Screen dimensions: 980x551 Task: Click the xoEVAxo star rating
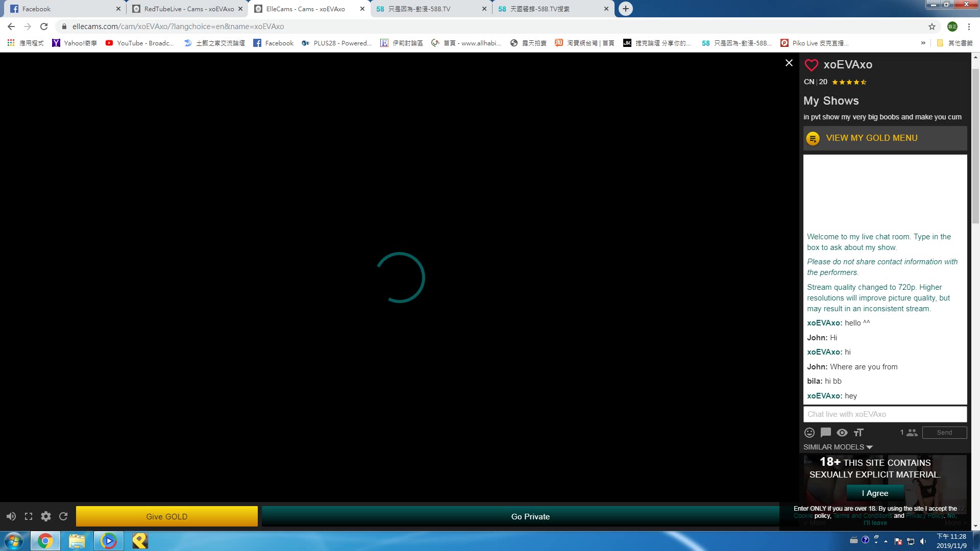(x=849, y=82)
